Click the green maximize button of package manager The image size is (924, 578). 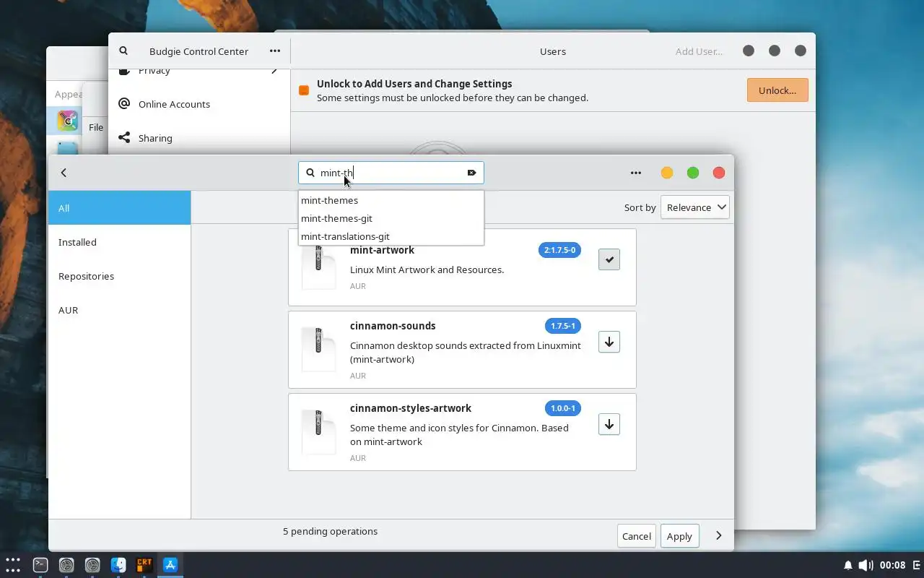click(693, 173)
